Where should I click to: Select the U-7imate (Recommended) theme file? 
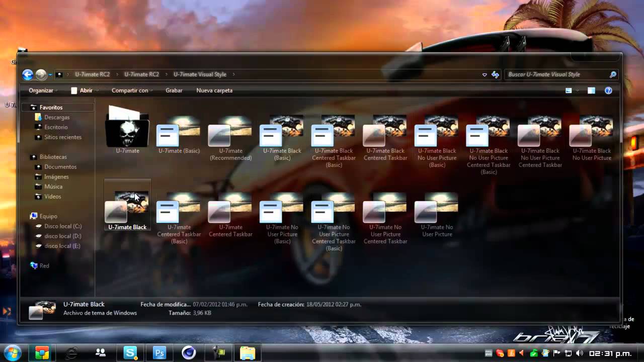[231, 137]
